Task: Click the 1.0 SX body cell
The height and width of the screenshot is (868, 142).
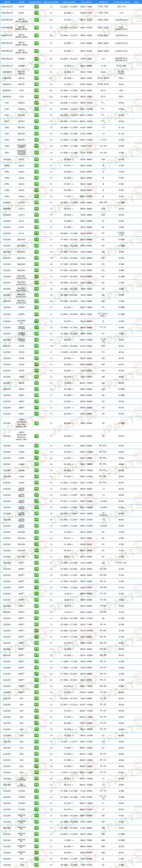Action: point(103,66)
